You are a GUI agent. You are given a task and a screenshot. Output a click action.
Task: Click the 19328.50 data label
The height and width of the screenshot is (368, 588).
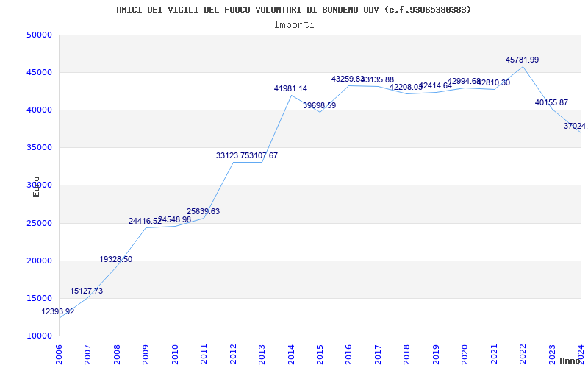[116, 260]
